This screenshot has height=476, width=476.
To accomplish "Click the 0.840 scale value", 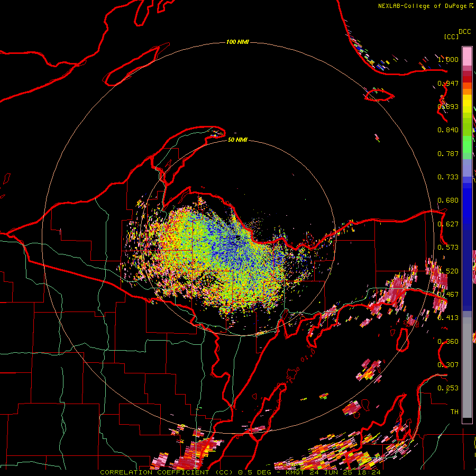I will click(448, 130).
